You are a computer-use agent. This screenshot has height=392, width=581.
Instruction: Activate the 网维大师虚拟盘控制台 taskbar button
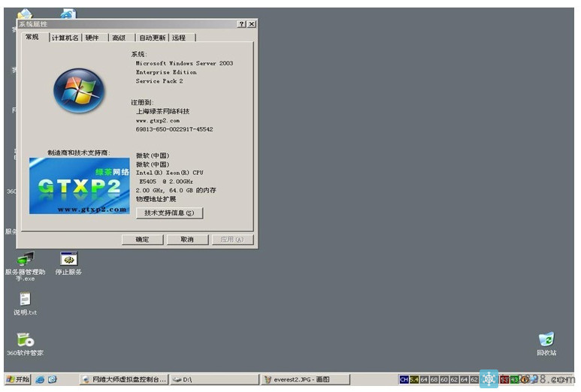coord(124,379)
